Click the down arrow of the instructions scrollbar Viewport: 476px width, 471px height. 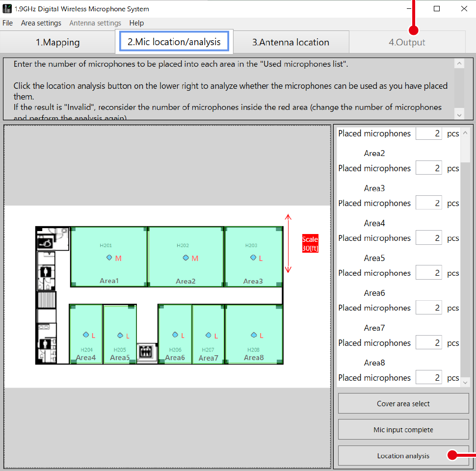(x=459, y=114)
